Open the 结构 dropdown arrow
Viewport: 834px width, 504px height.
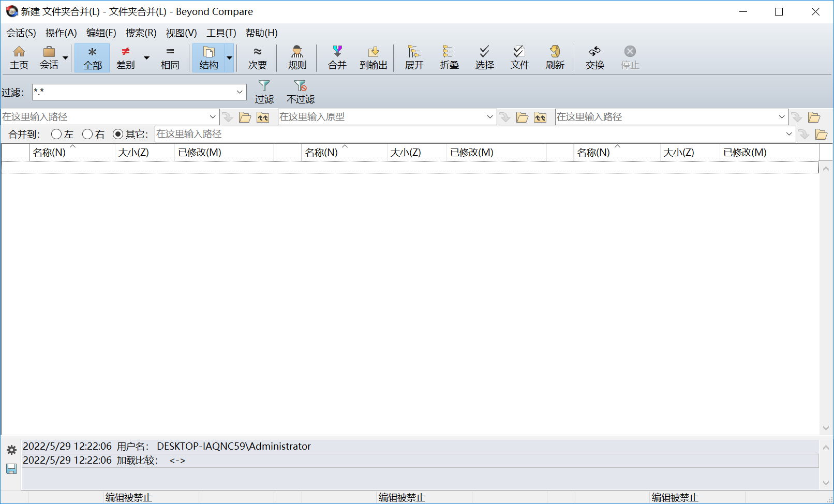[229, 57]
